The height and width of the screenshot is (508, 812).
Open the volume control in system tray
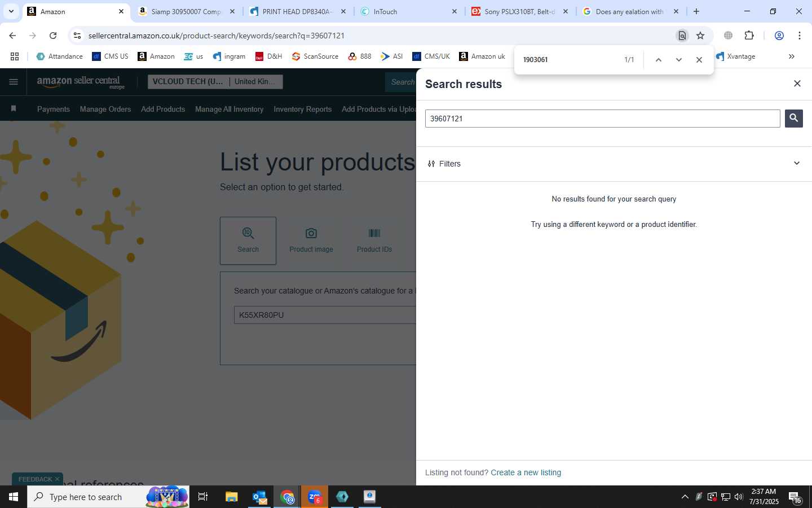[x=739, y=497]
